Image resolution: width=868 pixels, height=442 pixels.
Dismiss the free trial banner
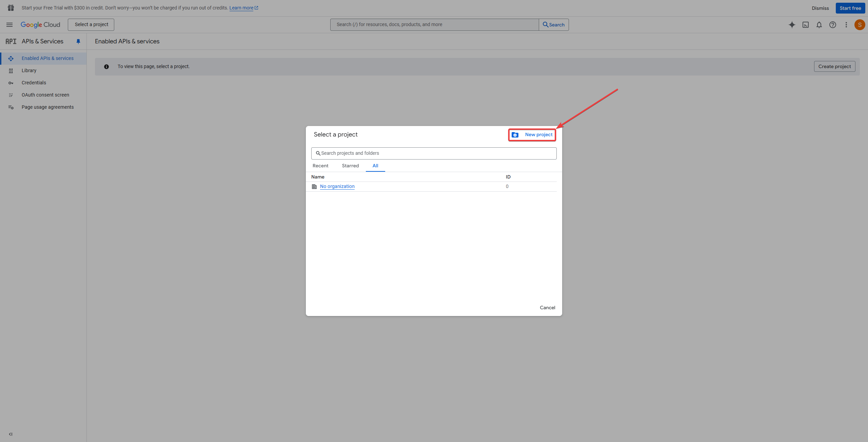[x=820, y=8]
